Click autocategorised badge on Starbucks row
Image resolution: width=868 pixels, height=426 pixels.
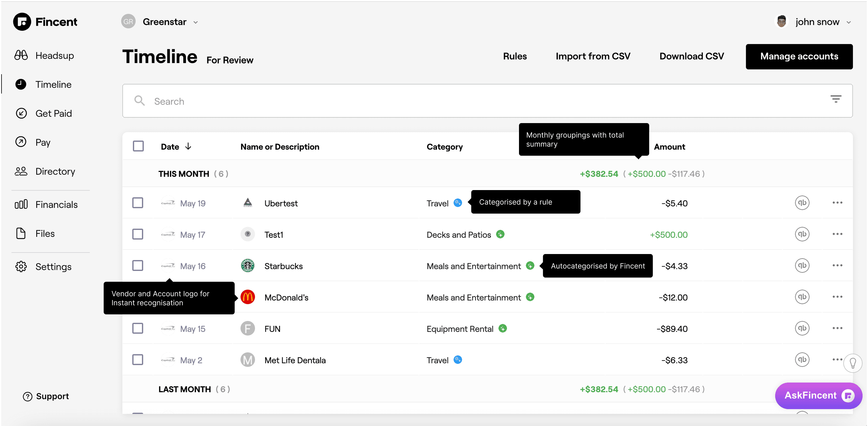(530, 265)
